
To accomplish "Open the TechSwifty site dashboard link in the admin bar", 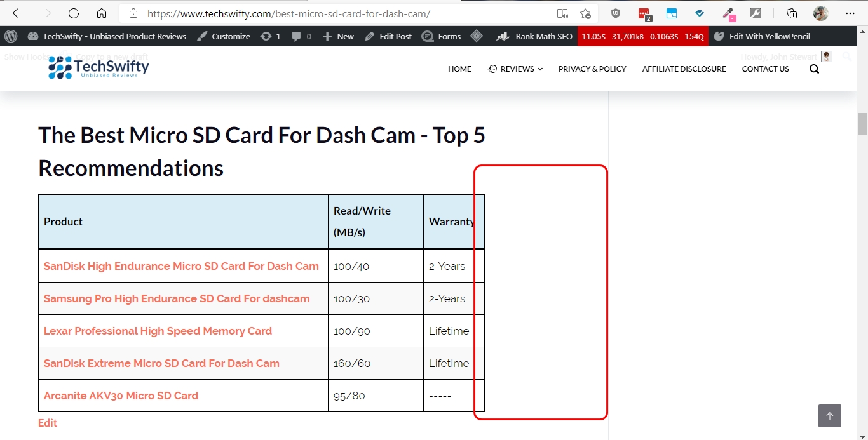I will [107, 36].
